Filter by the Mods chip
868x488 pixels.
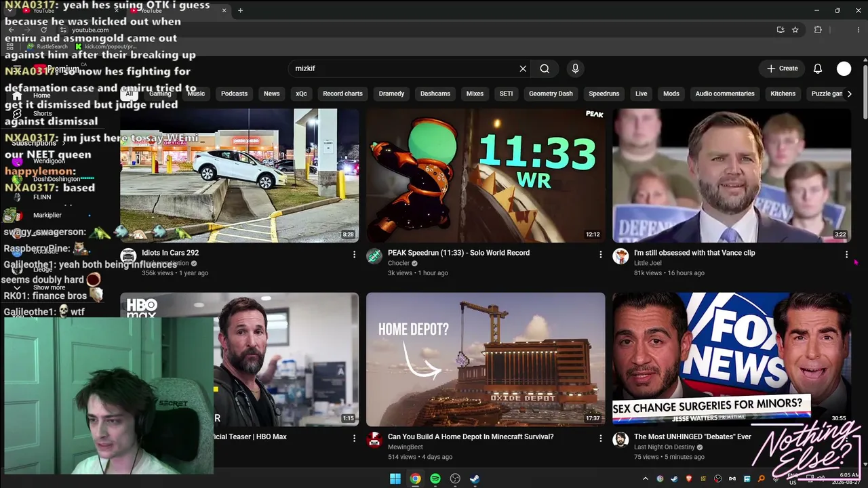[x=671, y=94]
